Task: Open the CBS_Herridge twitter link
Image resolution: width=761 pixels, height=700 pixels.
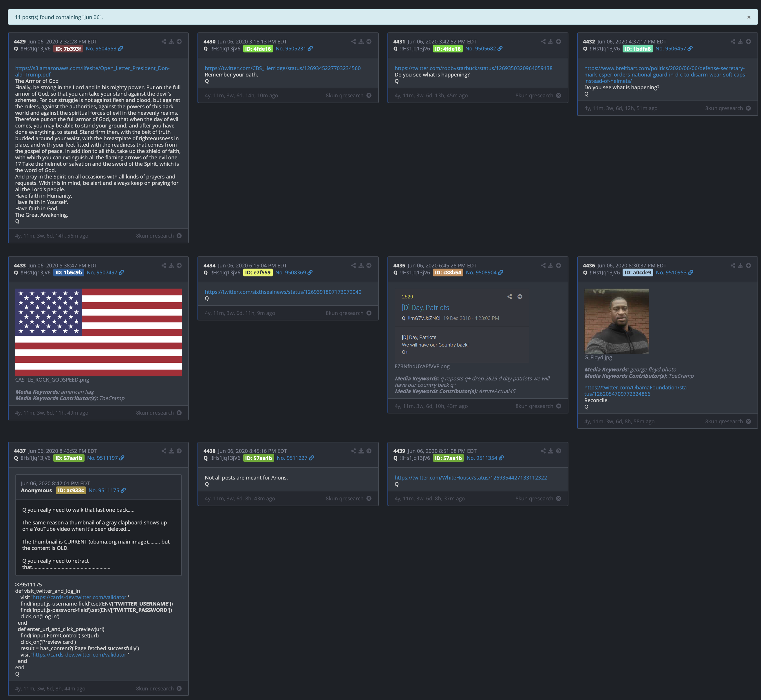Action: pyautogui.click(x=282, y=68)
